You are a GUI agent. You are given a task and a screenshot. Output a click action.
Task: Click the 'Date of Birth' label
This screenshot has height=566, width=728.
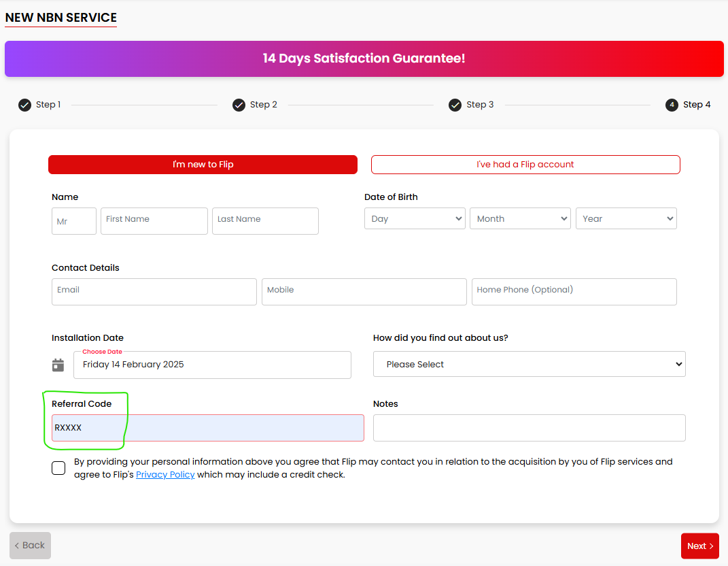coord(391,197)
